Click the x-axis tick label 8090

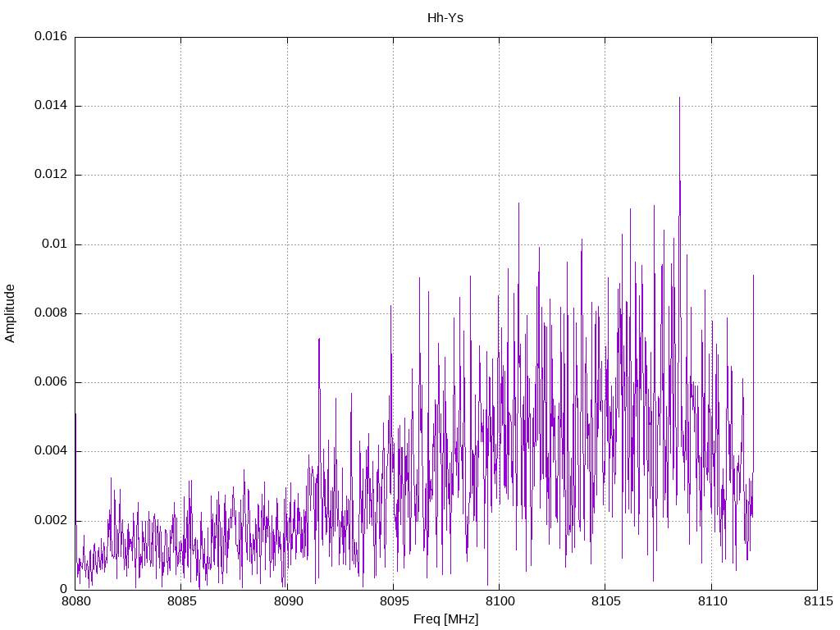tap(288, 601)
